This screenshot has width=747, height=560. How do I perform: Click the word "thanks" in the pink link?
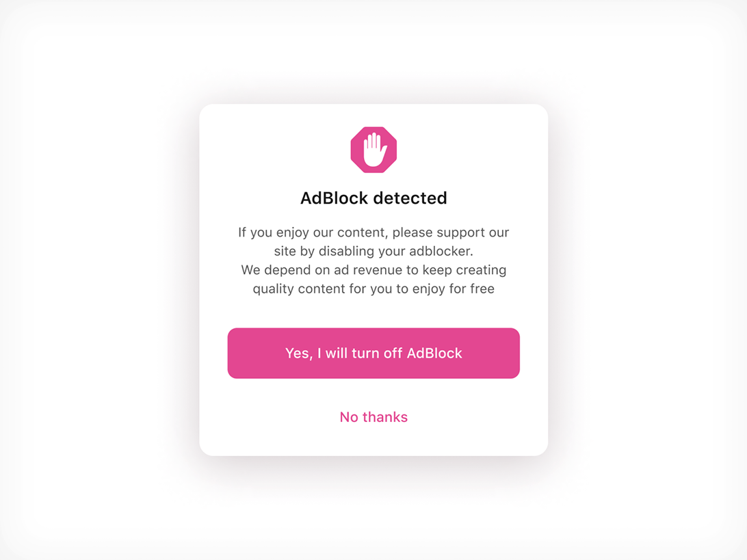(385, 417)
